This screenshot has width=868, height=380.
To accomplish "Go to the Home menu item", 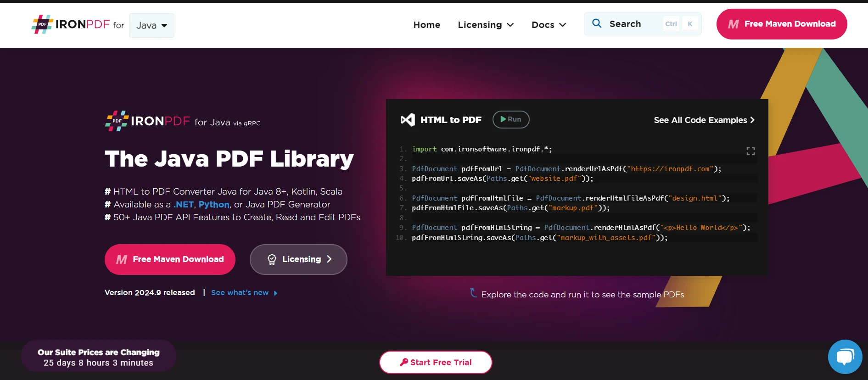I will click(426, 25).
